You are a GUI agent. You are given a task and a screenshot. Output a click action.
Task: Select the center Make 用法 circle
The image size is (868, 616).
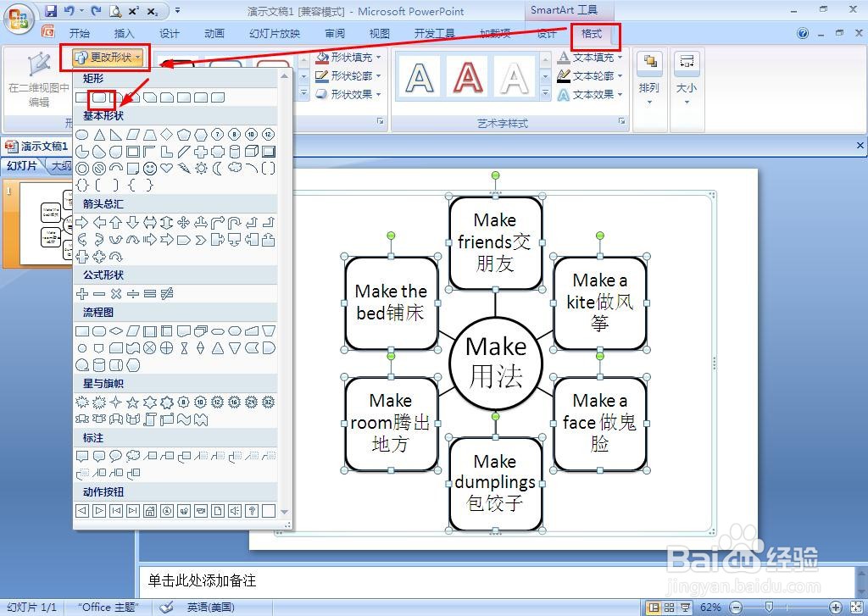(x=495, y=363)
